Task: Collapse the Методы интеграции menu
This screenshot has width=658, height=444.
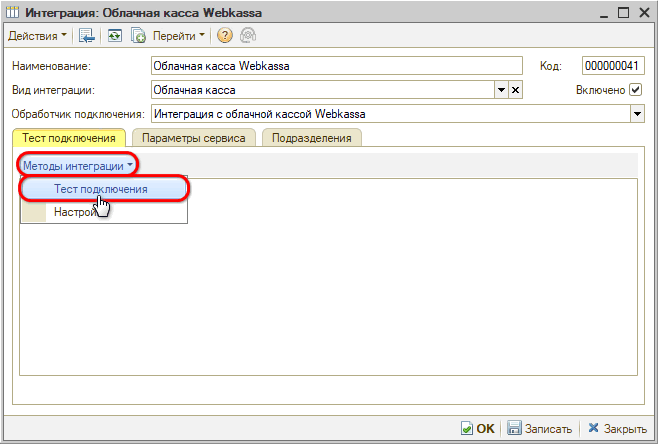Action: (x=77, y=165)
